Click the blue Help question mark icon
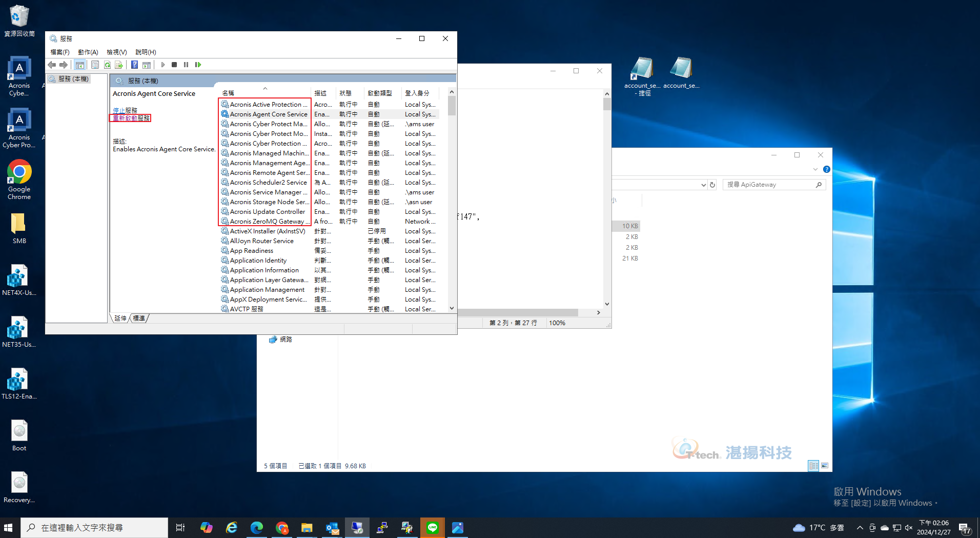980x538 pixels. 134,65
